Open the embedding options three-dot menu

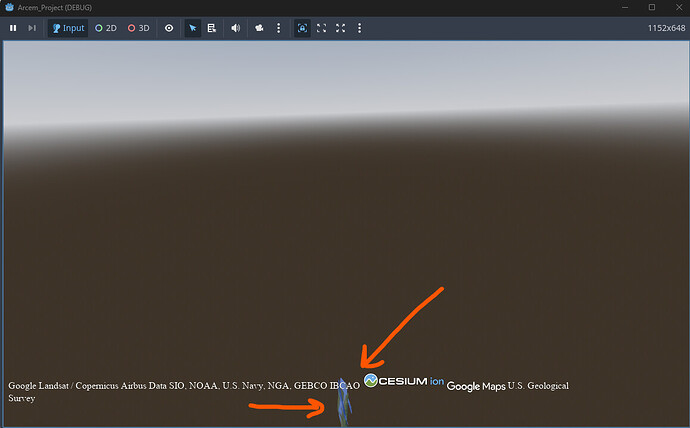360,28
